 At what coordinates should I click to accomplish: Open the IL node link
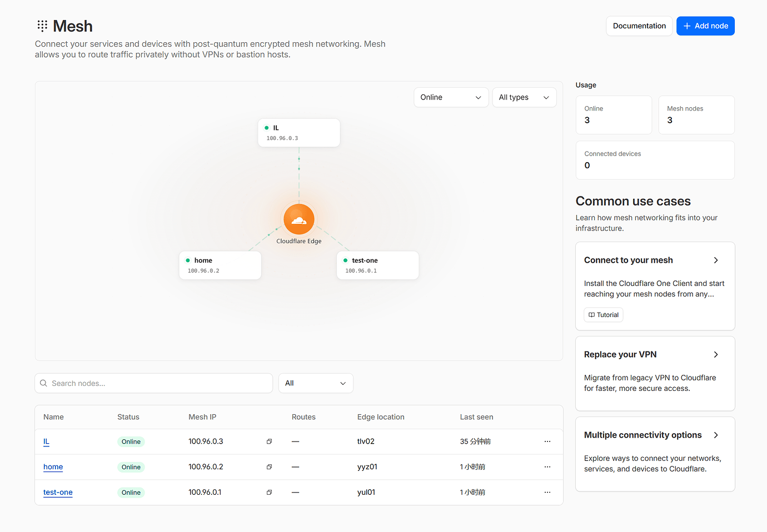(46, 441)
